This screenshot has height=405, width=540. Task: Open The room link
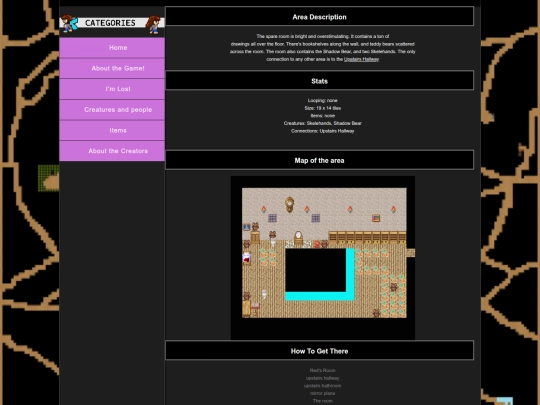[x=322, y=401]
